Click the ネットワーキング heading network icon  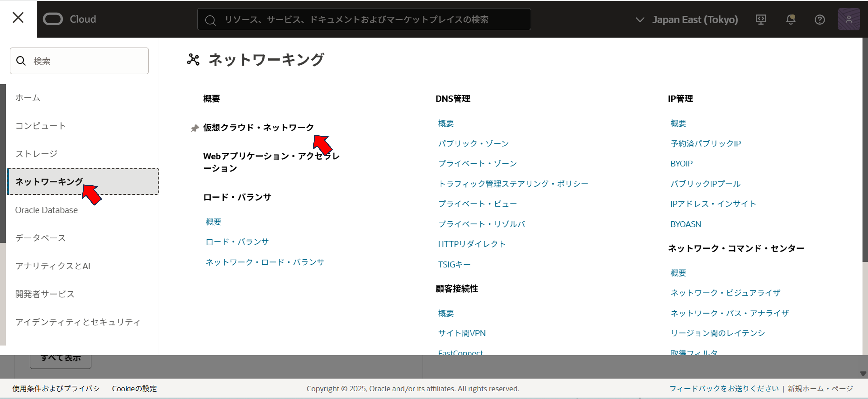[193, 60]
